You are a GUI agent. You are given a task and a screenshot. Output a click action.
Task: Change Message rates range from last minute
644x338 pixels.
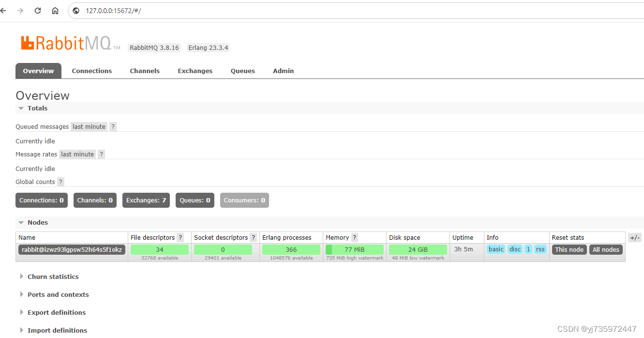point(77,154)
